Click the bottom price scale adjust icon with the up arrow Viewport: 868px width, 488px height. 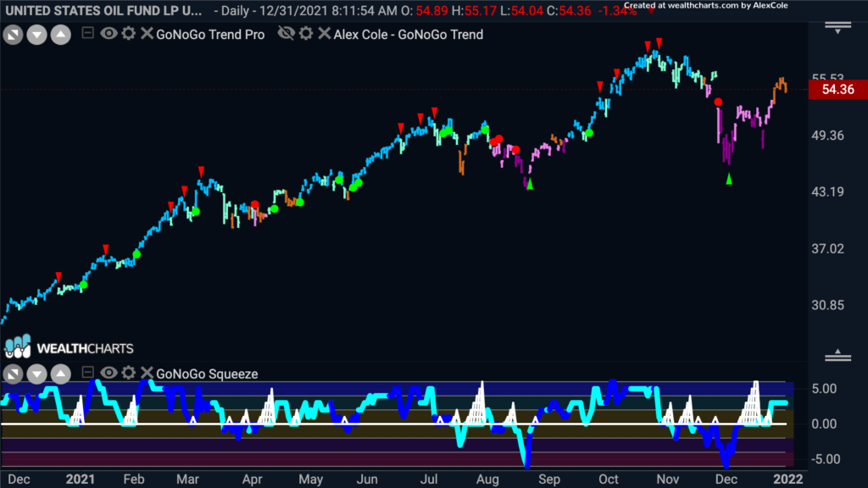coord(838,355)
